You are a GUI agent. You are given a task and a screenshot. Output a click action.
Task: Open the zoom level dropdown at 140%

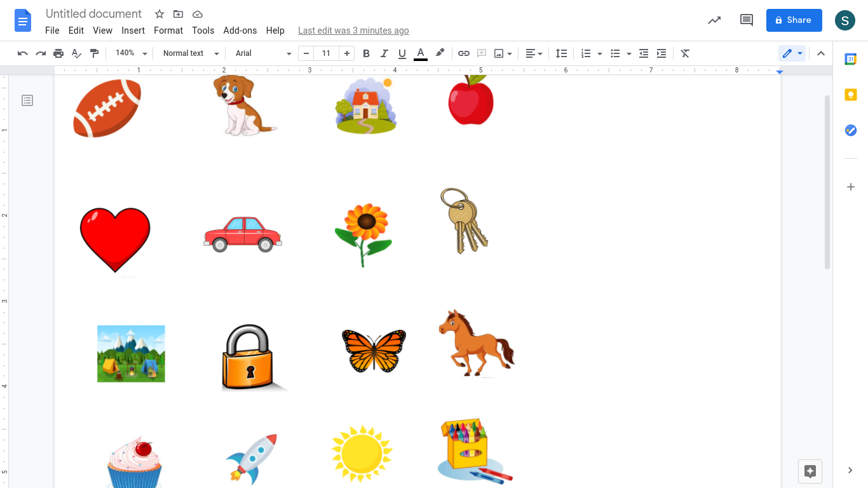pyautogui.click(x=131, y=53)
